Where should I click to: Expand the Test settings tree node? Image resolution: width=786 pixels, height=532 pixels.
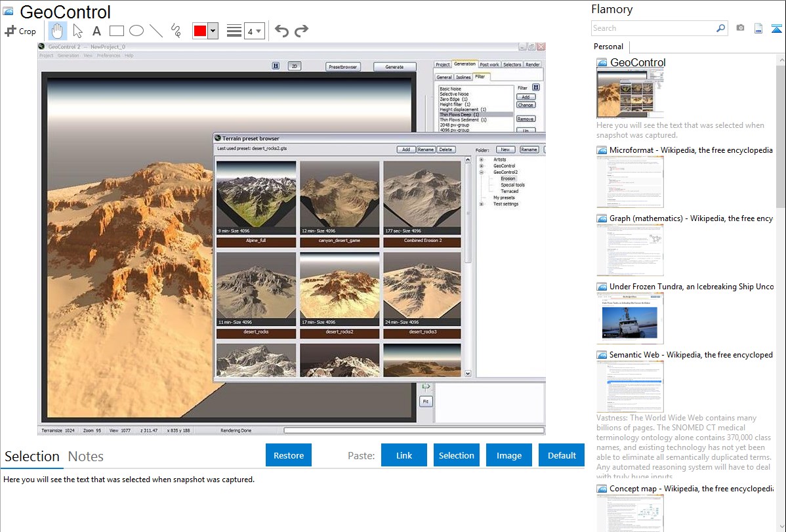click(x=481, y=204)
